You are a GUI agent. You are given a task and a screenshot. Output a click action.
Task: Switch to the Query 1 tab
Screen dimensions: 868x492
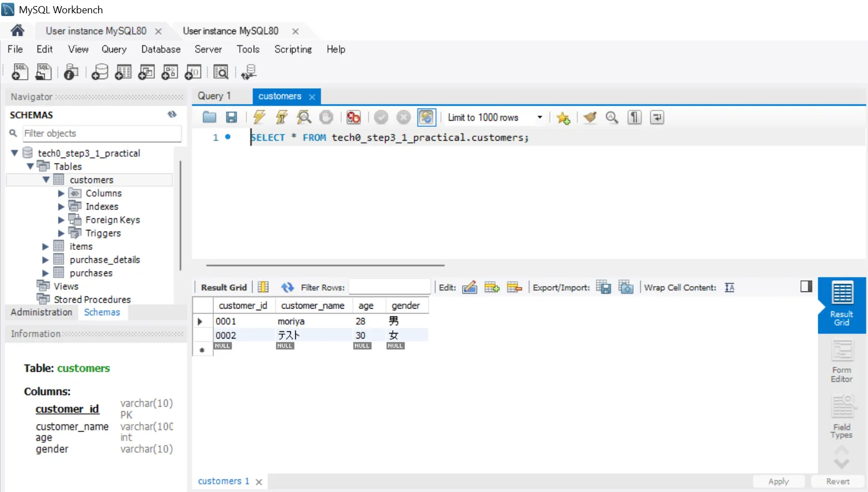point(214,96)
